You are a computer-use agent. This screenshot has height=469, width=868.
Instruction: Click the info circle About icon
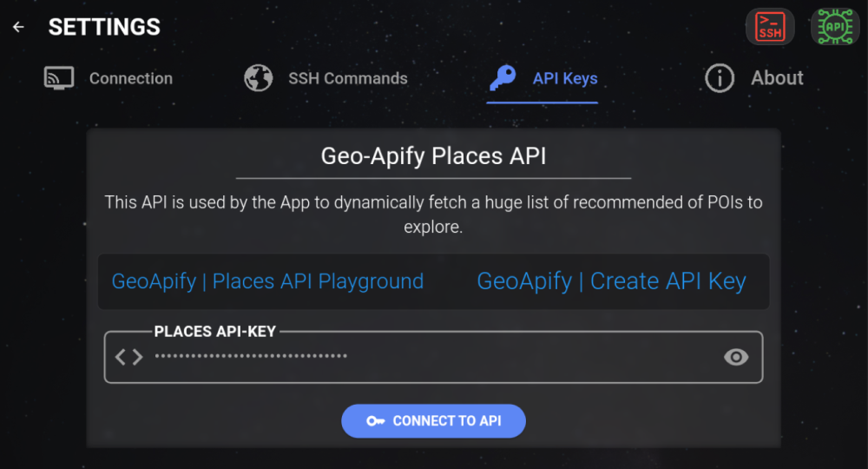(x=719, y=78)
